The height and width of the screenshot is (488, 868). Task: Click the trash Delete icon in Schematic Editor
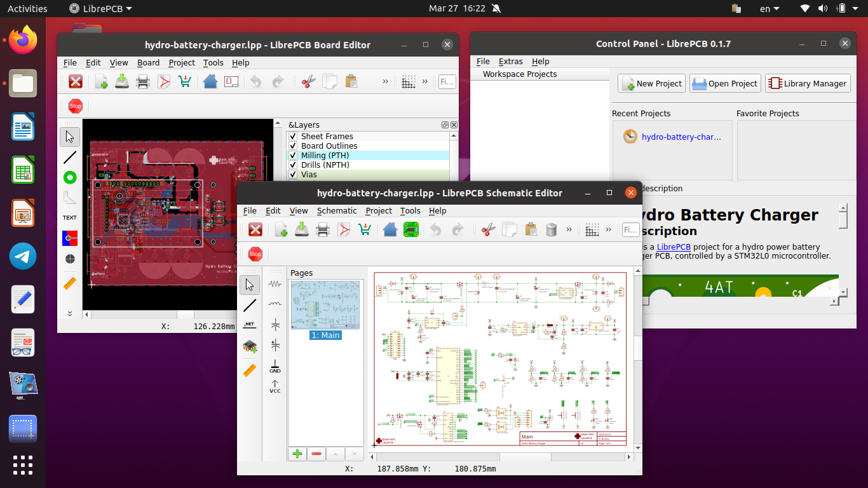point(552,229)
